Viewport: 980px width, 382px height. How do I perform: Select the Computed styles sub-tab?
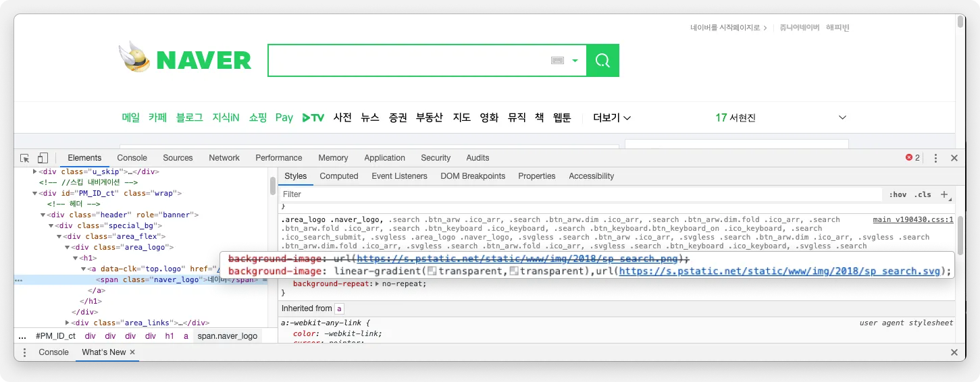(339, 176)
